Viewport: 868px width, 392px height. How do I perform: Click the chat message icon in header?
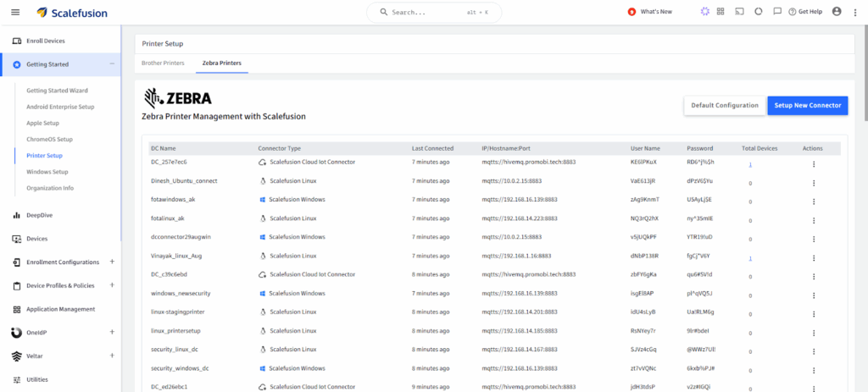[776, 12]
